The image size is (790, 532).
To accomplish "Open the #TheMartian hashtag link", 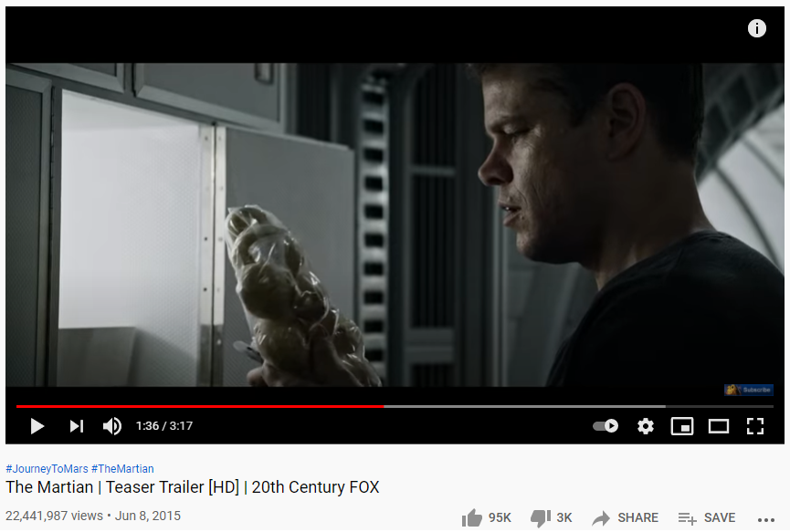I will coord(122,469).
